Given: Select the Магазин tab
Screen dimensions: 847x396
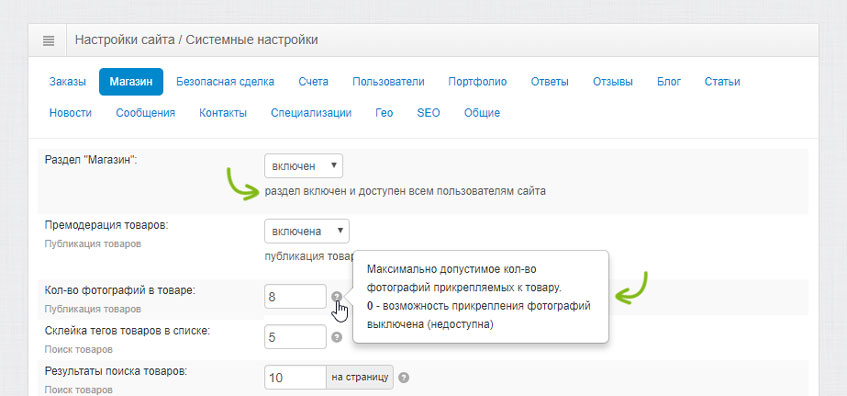Looking at the screenshot, I should 131,82.
